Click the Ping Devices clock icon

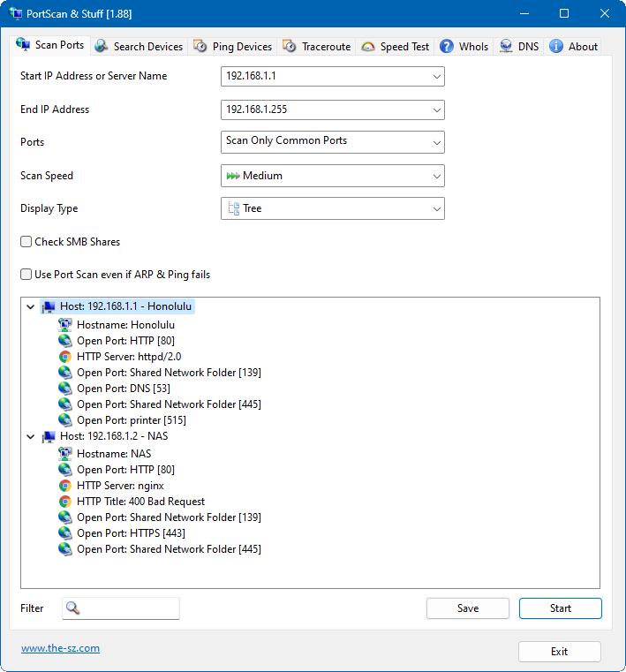(x=200, y=46)
